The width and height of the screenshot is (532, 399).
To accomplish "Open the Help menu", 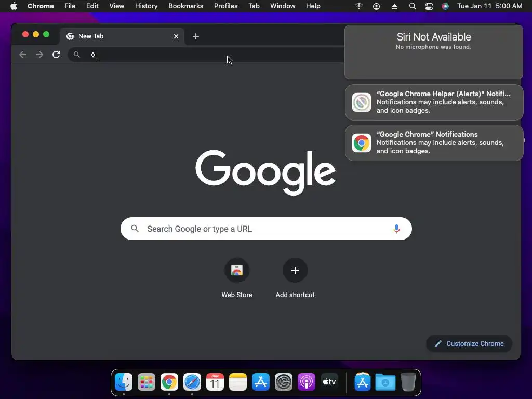I will pos(313,6).
